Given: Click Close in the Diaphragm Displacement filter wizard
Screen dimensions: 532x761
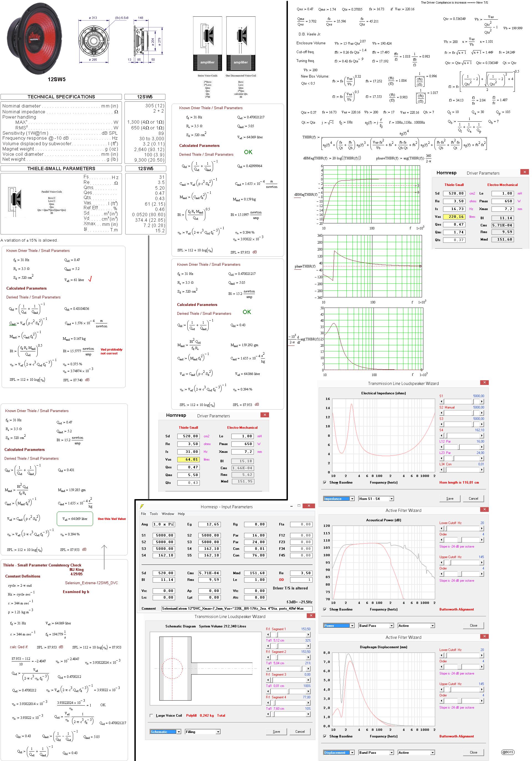Looking at the screenshot, I should (x=473, y=752).
